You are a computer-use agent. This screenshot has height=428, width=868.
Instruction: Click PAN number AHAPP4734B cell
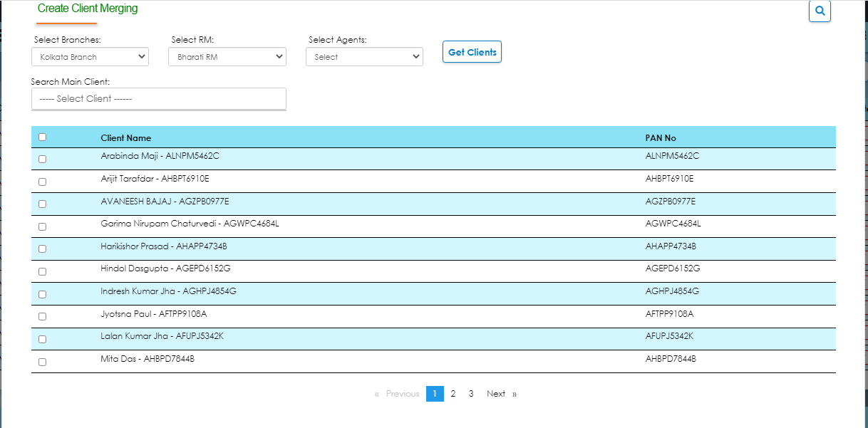(671, 246)
